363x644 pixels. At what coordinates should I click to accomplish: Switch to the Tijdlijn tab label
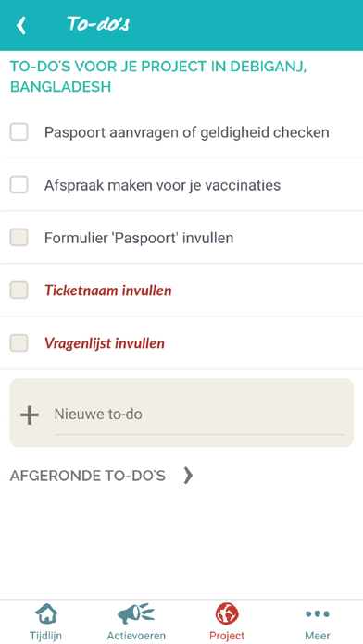[x=45, y=636]
